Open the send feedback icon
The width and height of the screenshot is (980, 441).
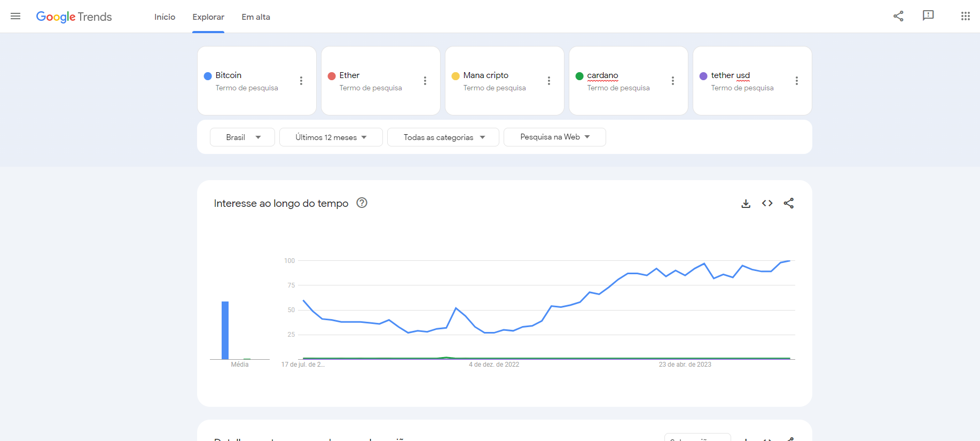[928, 16]
